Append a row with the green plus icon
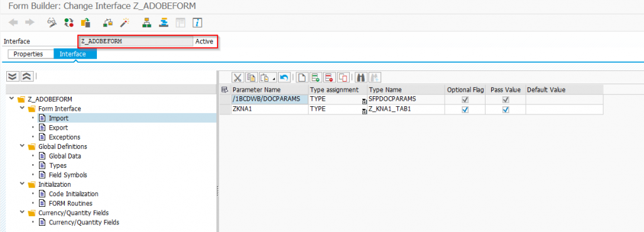Viewport: 644px width, 232px height. coord(316,77)
